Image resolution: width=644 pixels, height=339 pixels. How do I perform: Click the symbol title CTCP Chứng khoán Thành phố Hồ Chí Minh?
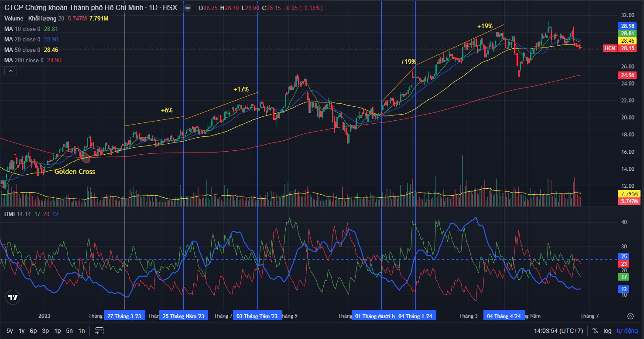click(x=73, y=8)
